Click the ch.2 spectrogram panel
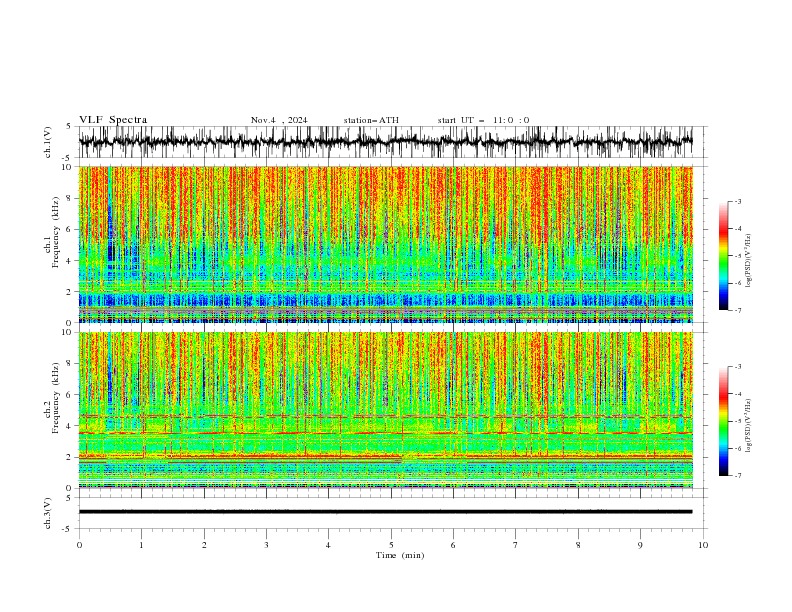 click(x=385, y=410)
